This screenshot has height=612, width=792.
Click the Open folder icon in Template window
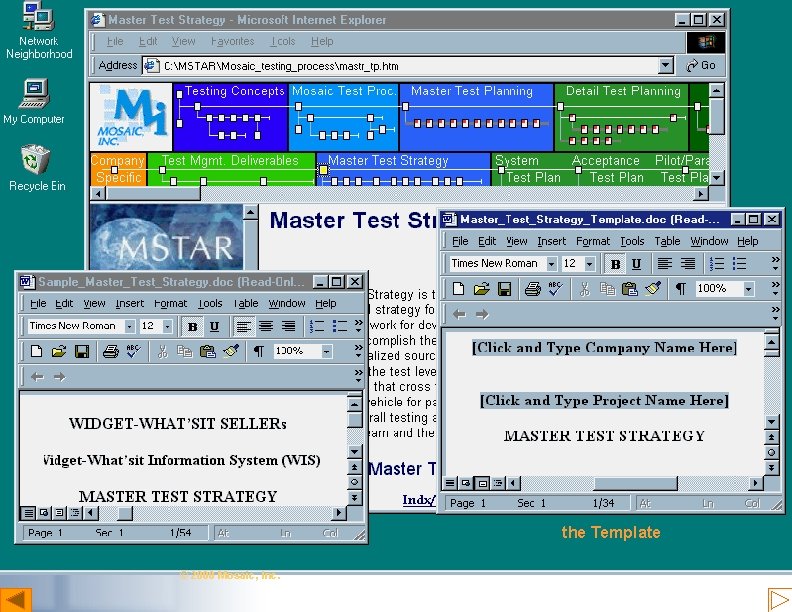coord(481,289)
